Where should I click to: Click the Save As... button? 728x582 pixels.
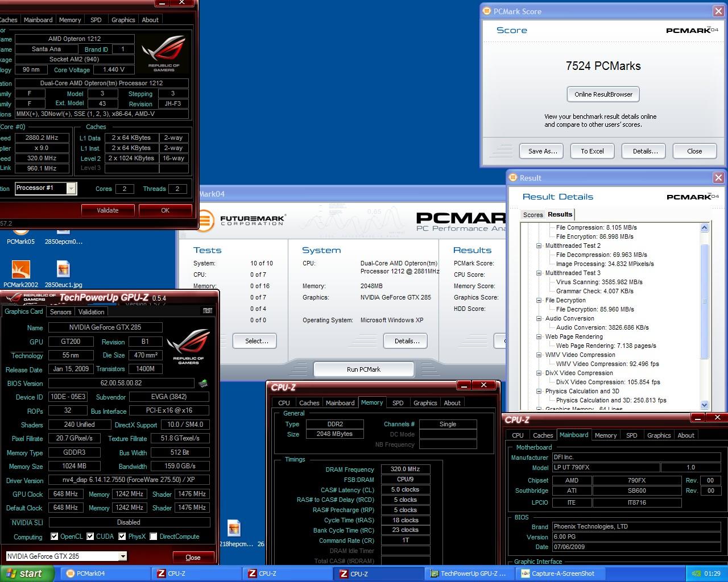click(x=542, y=151)
